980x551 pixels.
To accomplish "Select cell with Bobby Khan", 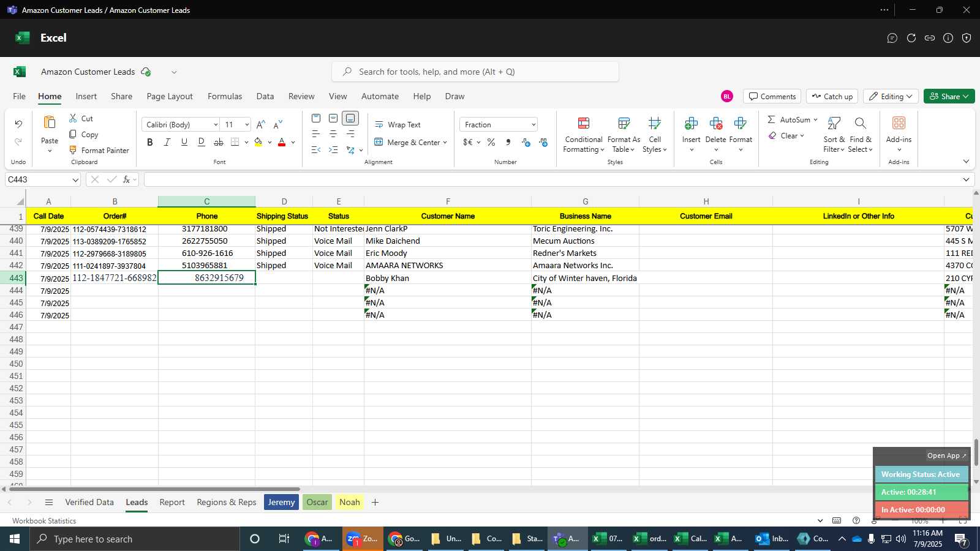I will click(x=448, y=278).
